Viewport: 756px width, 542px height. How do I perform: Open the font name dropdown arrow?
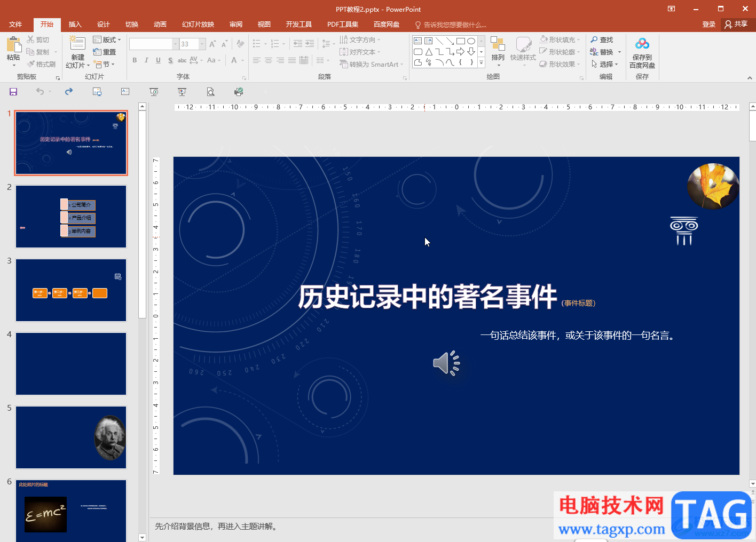click(x=175, y=44)
